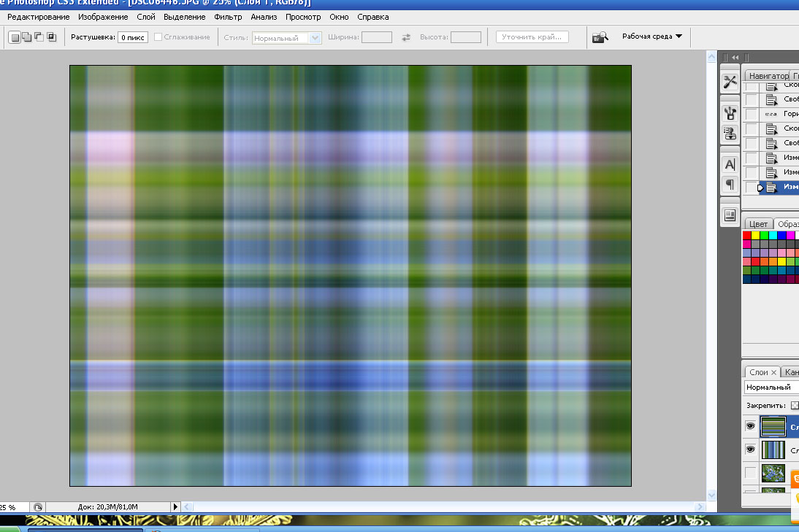Image resolution: width=799 pixels, height=532 pixels.
Task: Select the New Selection mode icon
Action: [15, 37]
